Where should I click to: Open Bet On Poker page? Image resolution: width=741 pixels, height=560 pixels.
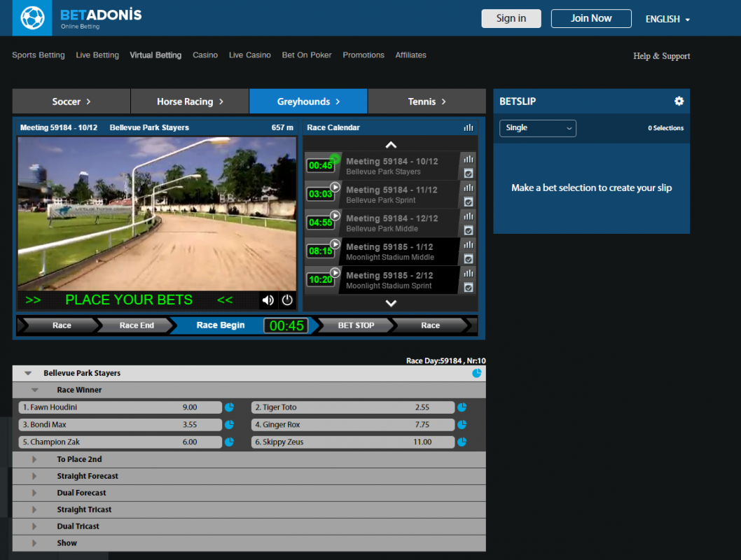[x=307, y=55]
